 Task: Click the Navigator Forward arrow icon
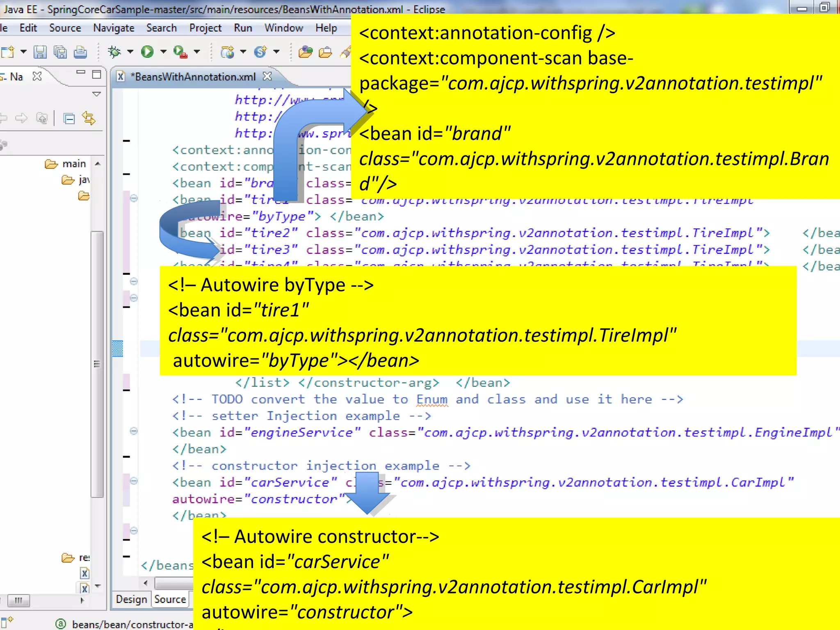click(21, 119)
